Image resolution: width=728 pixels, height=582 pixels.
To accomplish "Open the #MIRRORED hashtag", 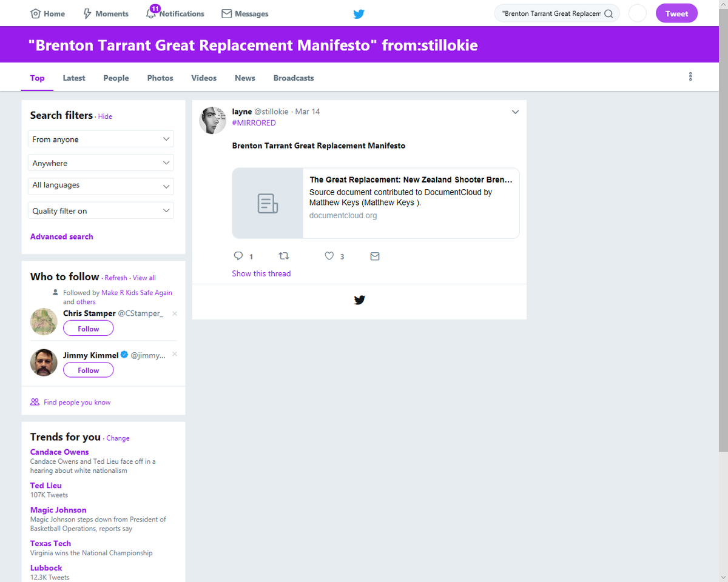I will coord(254,122).
